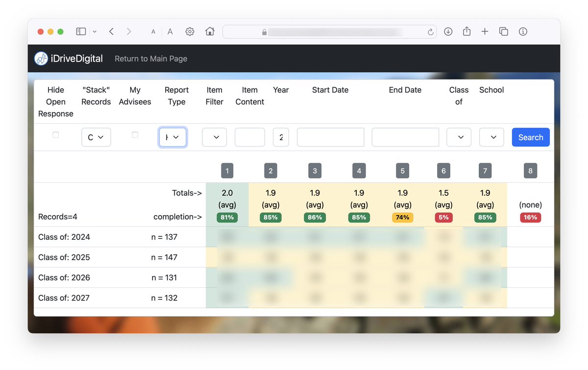Click the n = 147 count
The image size is (588, 370).
click(x=164, y=257)
